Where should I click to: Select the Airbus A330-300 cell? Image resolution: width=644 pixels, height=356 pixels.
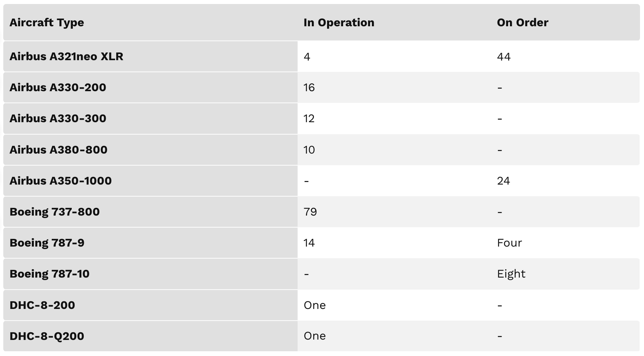click(x=58, y=119)
